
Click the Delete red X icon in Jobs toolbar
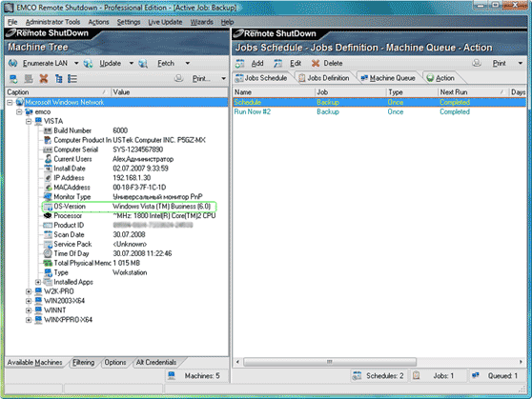point(316,64)
